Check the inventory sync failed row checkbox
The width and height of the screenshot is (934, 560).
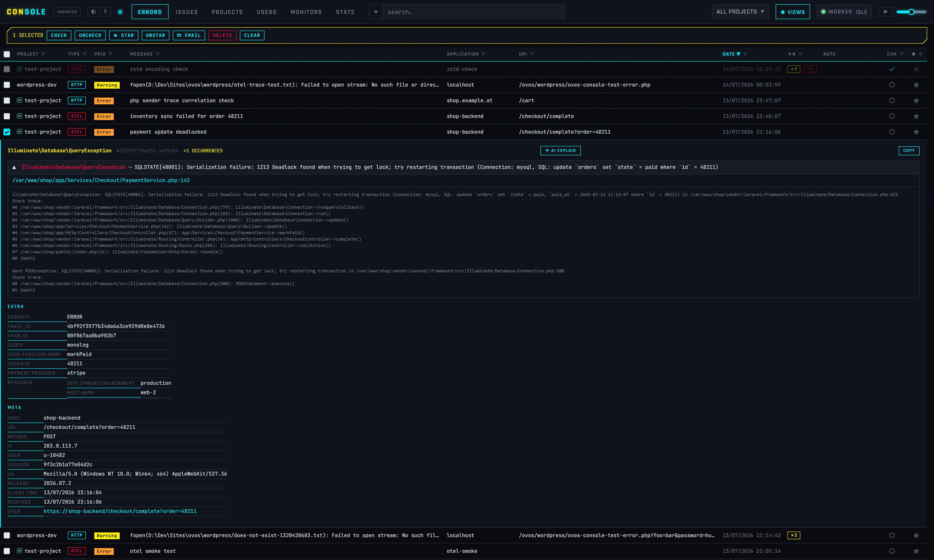point(7,116)
